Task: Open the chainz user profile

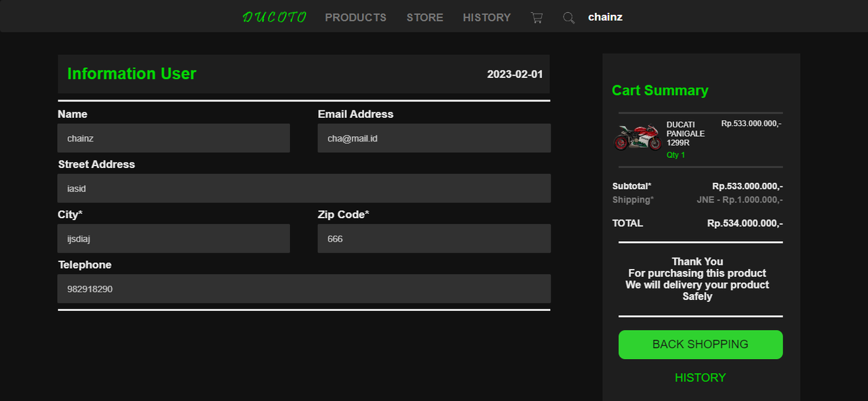Action: tap(606, 17)
